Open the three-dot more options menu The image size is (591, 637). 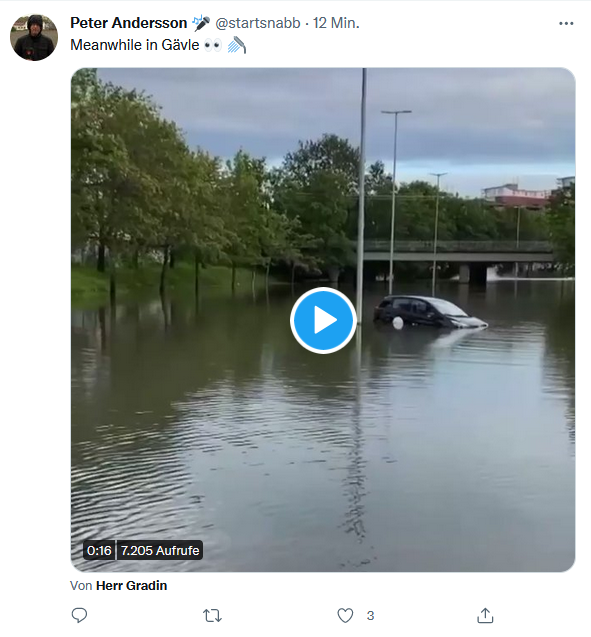566,24
